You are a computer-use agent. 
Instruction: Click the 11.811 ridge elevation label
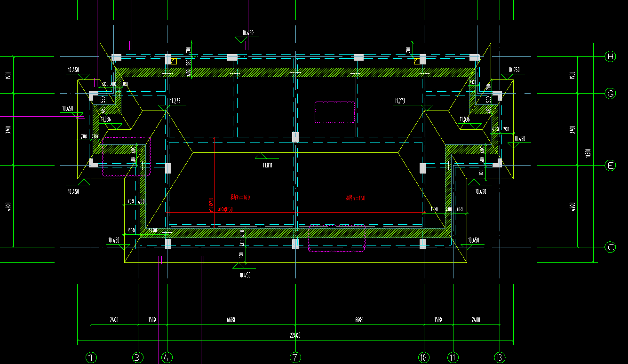[267, 165]
